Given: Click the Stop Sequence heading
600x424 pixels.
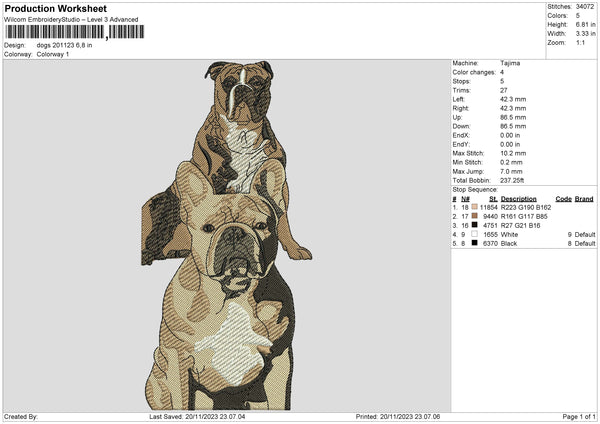Looking at the screenshot, I should click(473, 188).
